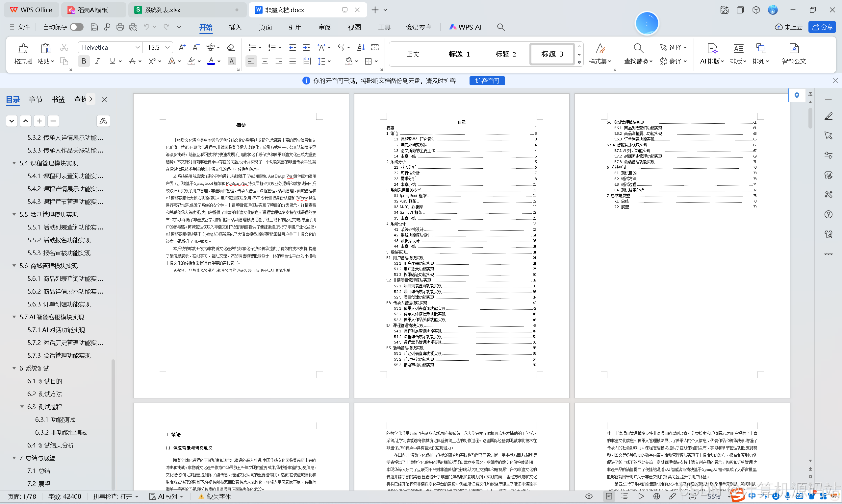Image resolution: width=842 pixels, height=504 pixels.
Task: Click the Format Painter brush icon
Action: click(x=23, y=49)
